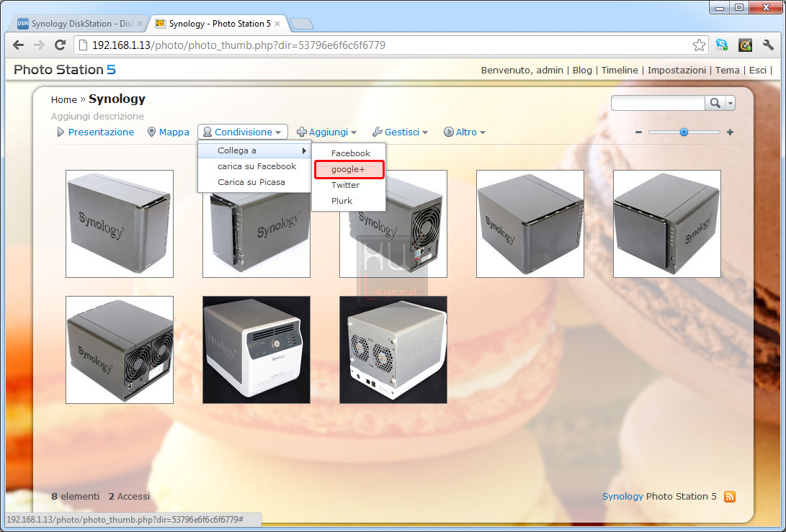Click the Photo Station 5 logo
786x532 pixels.
(65, 70)
